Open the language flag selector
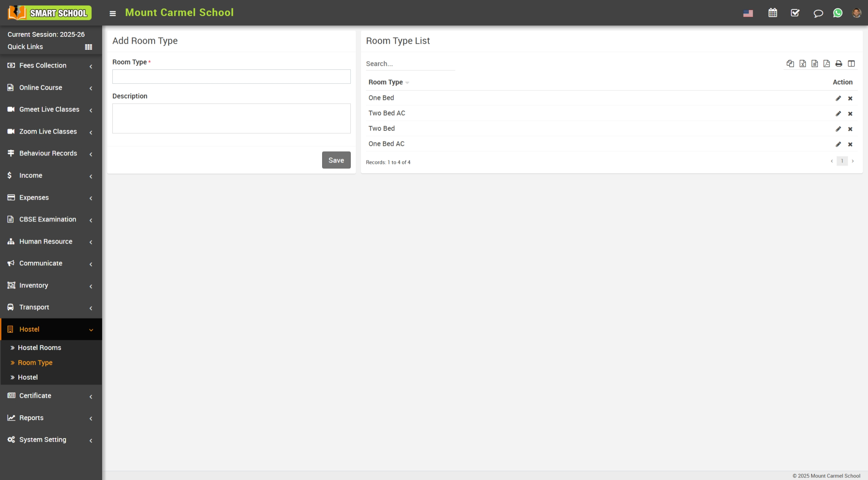Image resolution: width=868 pixels, height=480 pixels. coord(748,13)
